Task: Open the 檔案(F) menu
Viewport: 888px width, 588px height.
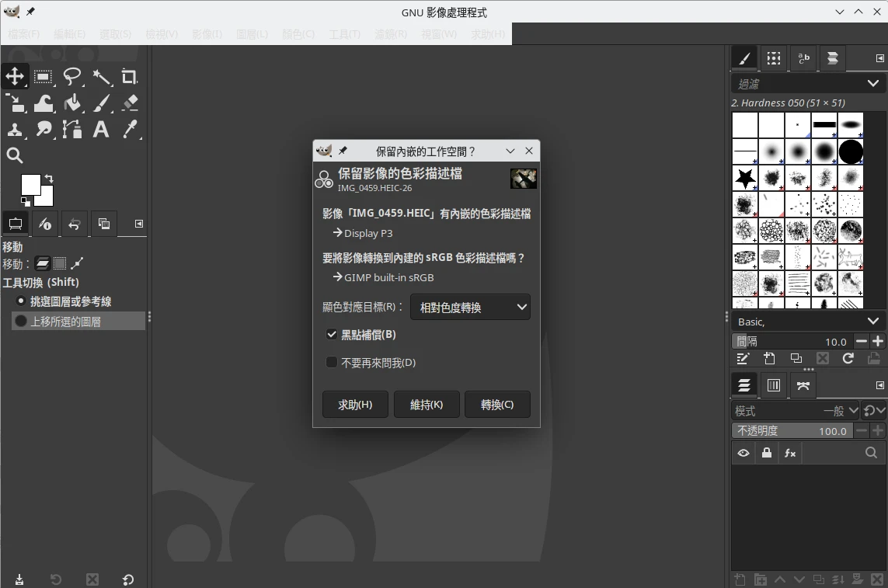Action: [24, 34]
